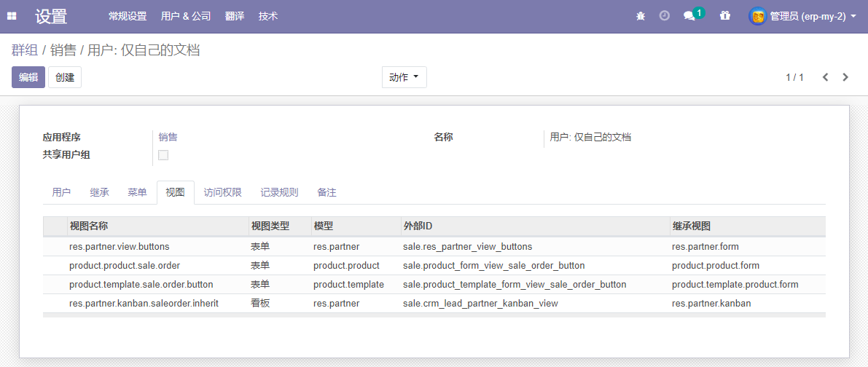The height and width of the screenshot is (367, 868).
Task: Click the debug bug icon
Action: (641, 16)
